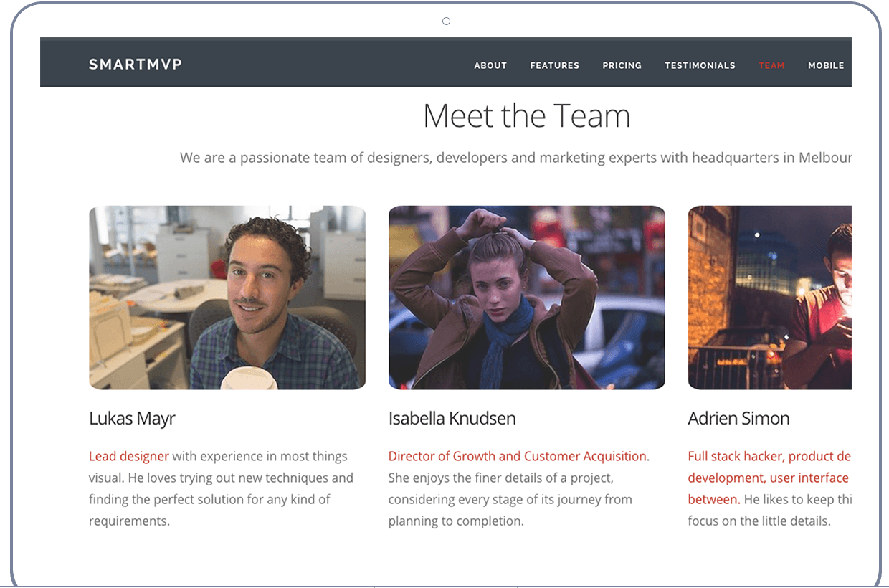This screenshot has width=889, height=588.
Task: Select the Team nav item
Action: [771, 65]
